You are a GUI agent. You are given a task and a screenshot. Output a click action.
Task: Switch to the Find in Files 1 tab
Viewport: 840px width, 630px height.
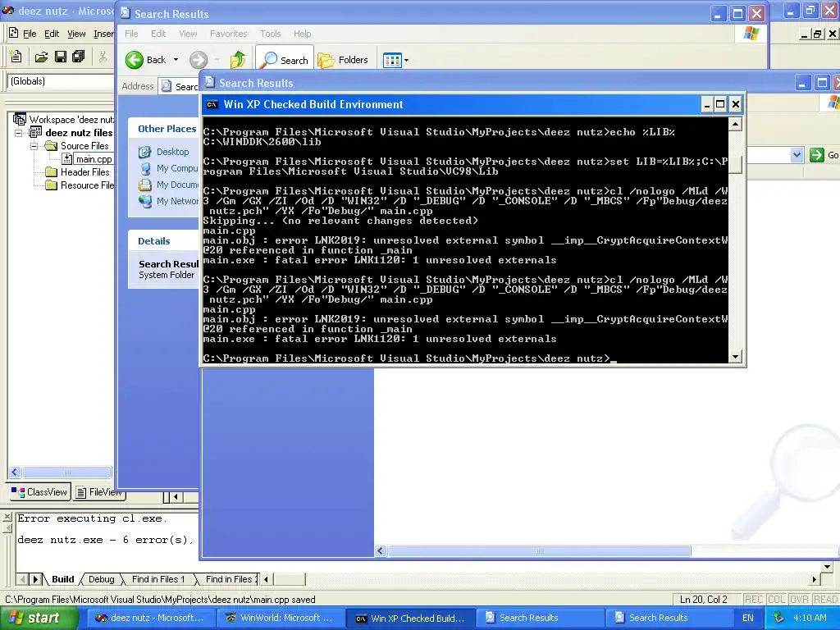[x=158, y=579]
